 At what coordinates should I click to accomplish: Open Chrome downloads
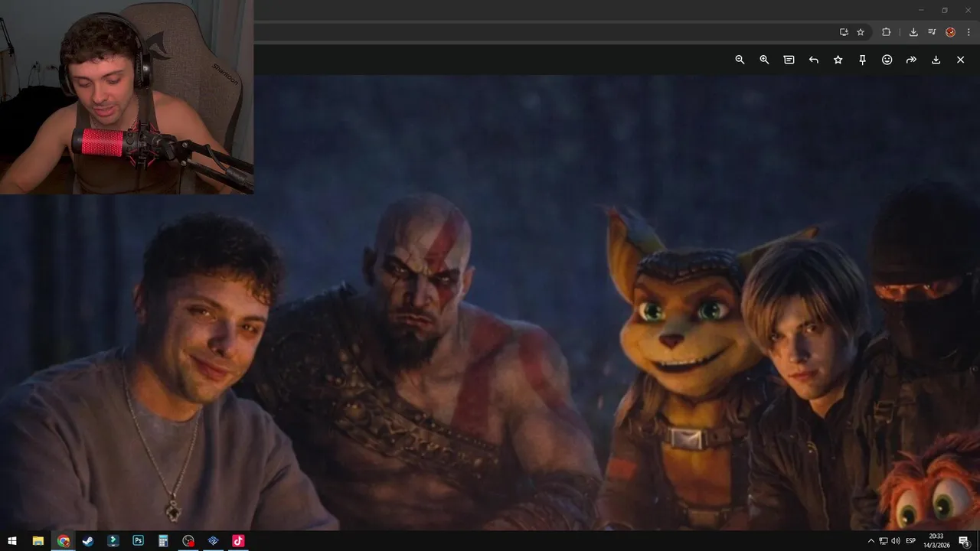(x=913, y=32)
